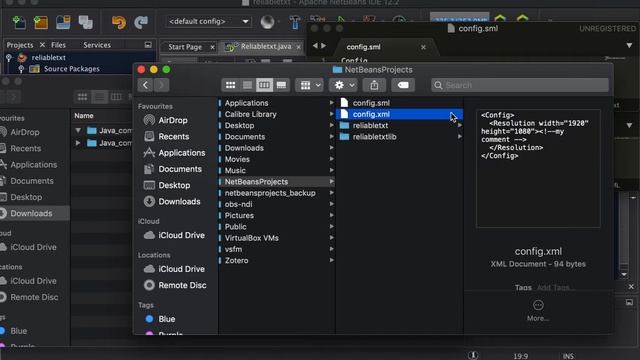Click Name column header in back Finder
This screenshot has width=640, height=360.
pos(84,116)
